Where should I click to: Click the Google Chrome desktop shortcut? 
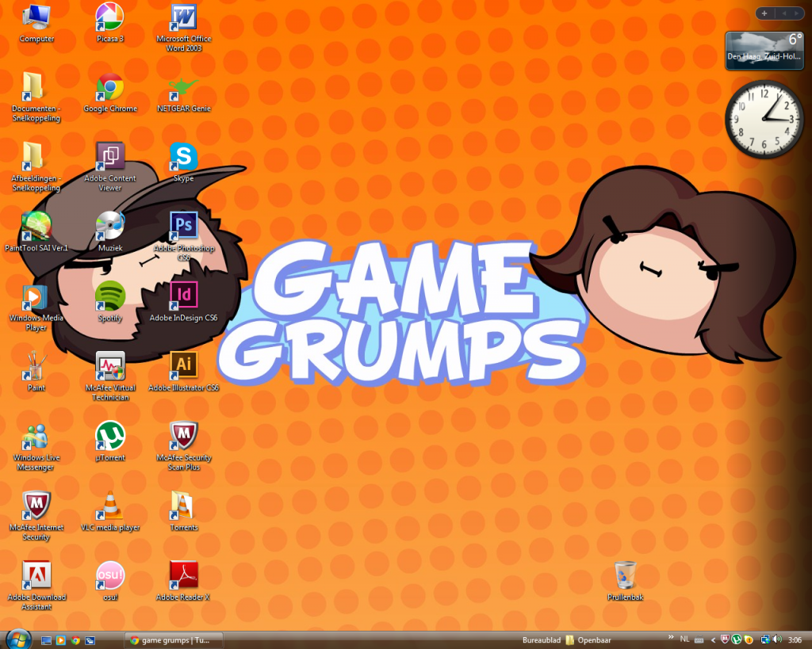point(110,87)
